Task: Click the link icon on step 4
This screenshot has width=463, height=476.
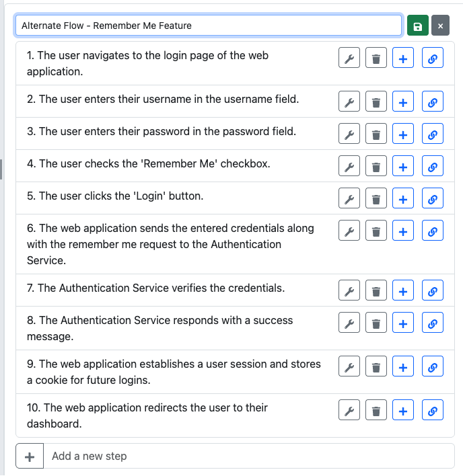Action: pos(433,167)
